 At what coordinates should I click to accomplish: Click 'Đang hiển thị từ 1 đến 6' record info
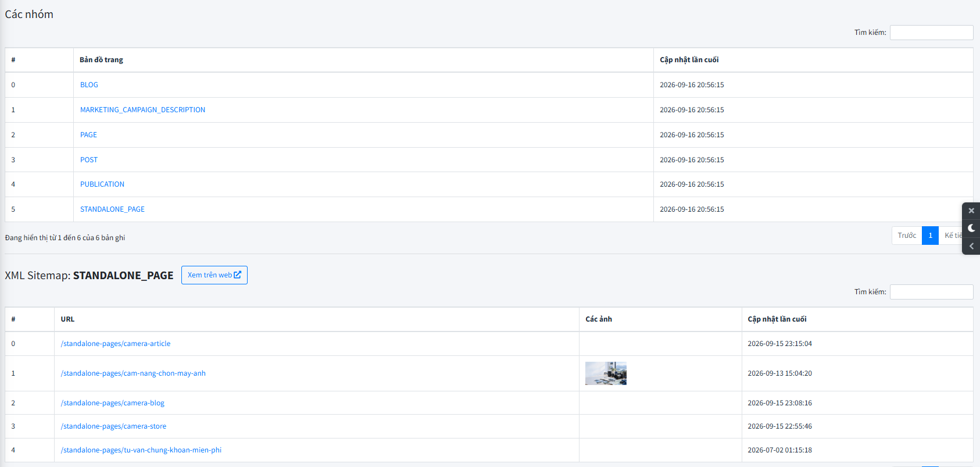[65, 238]
